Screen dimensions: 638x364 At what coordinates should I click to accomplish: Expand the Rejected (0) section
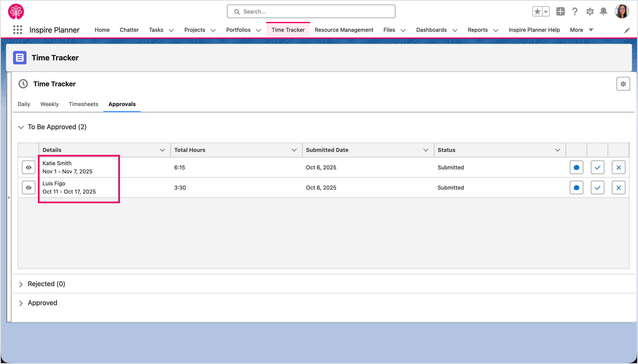(21, 284)
